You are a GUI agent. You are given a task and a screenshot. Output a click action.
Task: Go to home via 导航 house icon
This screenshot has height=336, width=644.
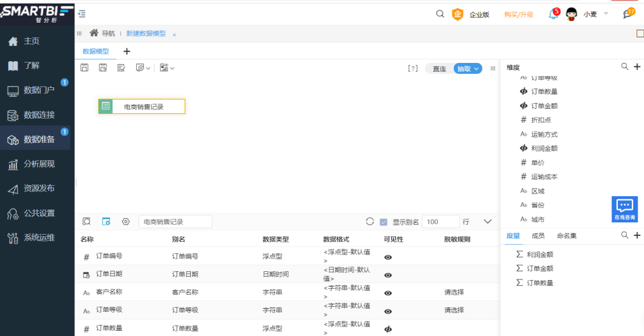point(94,33)
